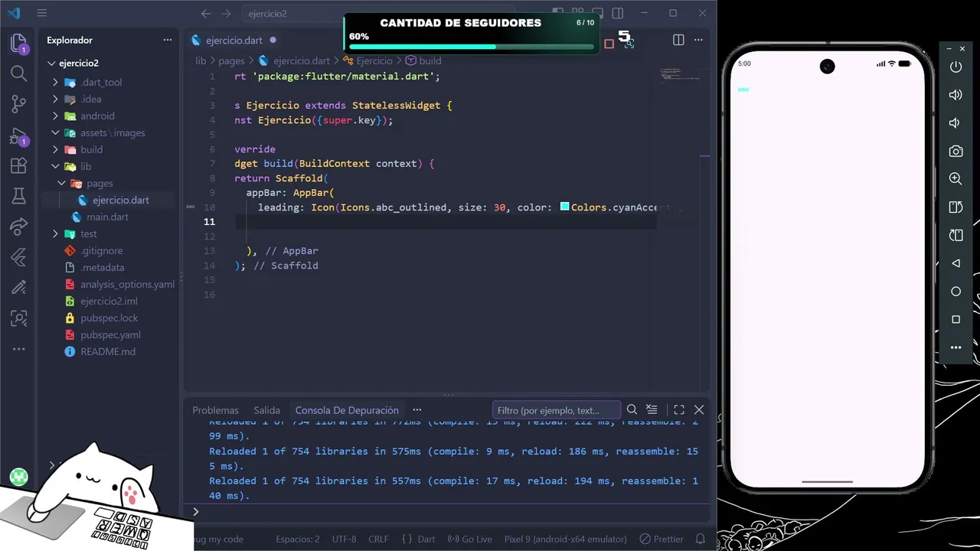Tap the emulator Overview square button

tap(955, 319)
